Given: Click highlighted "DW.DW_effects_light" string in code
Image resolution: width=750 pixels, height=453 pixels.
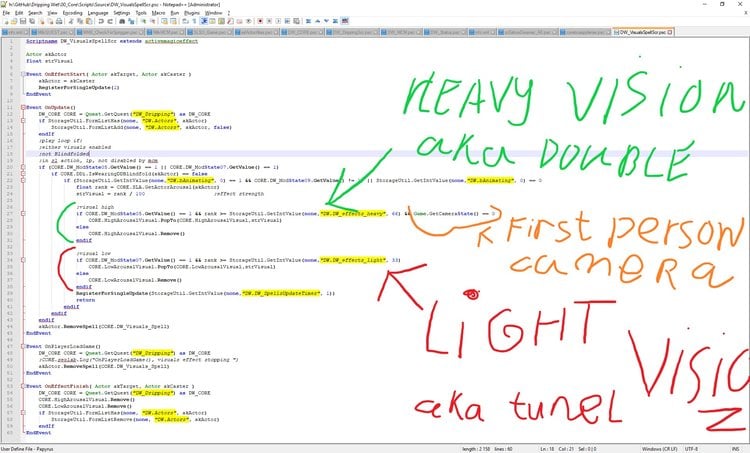Looking at the screenshot, I should (353, 260).
